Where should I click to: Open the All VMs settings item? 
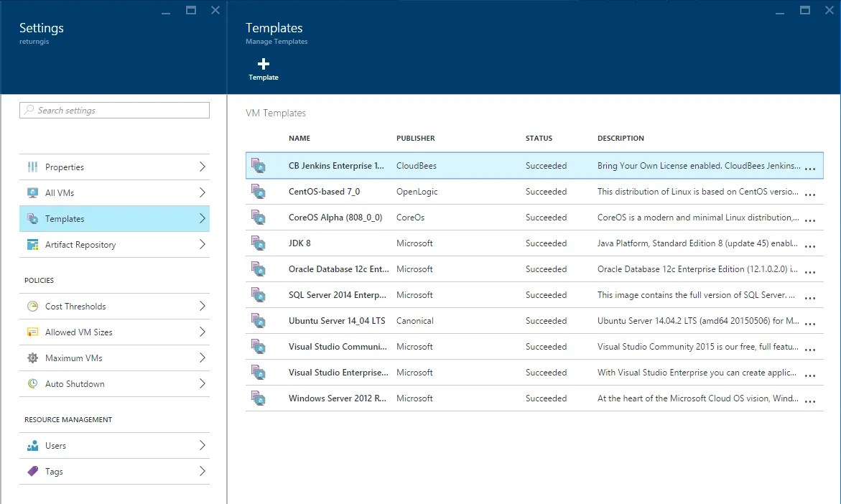tap(114, 192)
